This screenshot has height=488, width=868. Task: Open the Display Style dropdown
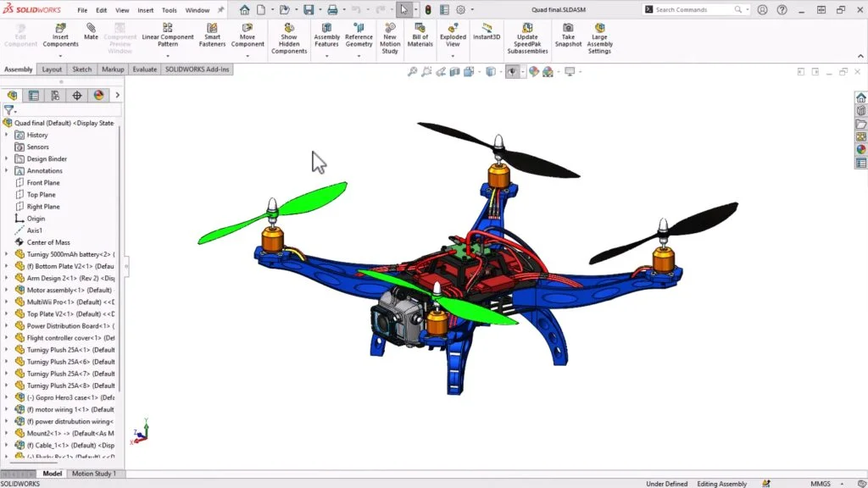coord(501,72)
